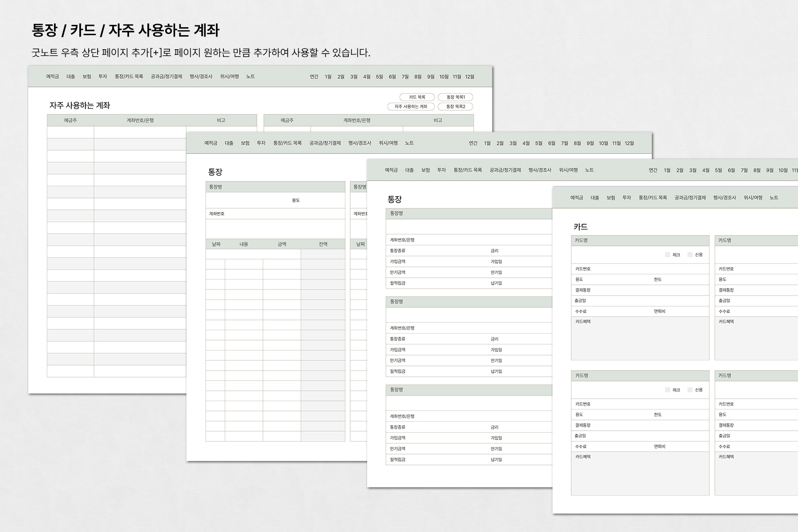Click 금액 column header in 통장 ledger
This screenshot has width=798, height=532.
click(x=282, y=244)
